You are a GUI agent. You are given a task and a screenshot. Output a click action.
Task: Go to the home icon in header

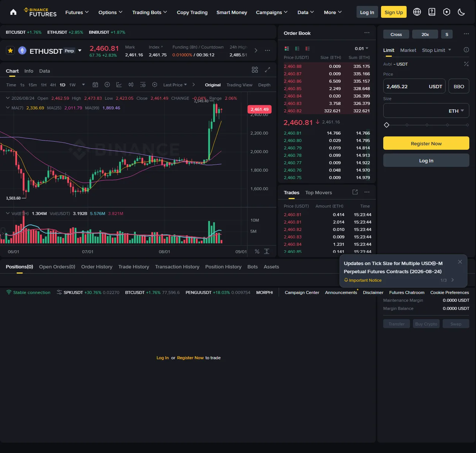(x=13, y=12)
